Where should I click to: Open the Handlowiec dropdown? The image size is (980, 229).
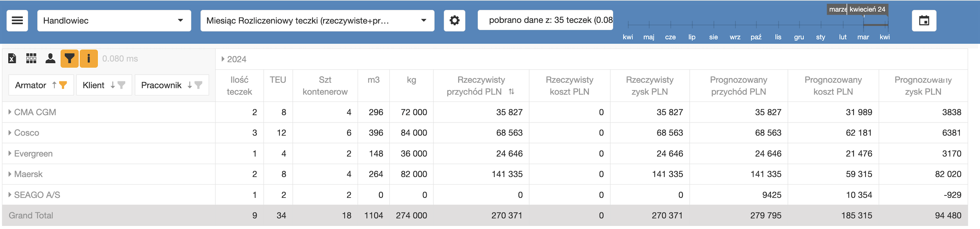(114, 21)
